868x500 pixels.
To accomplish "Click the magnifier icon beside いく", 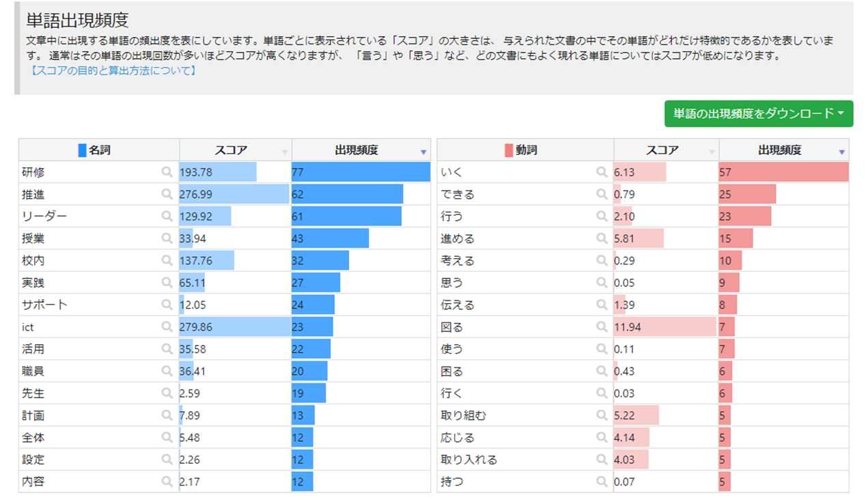I will (x=602, y=172).
